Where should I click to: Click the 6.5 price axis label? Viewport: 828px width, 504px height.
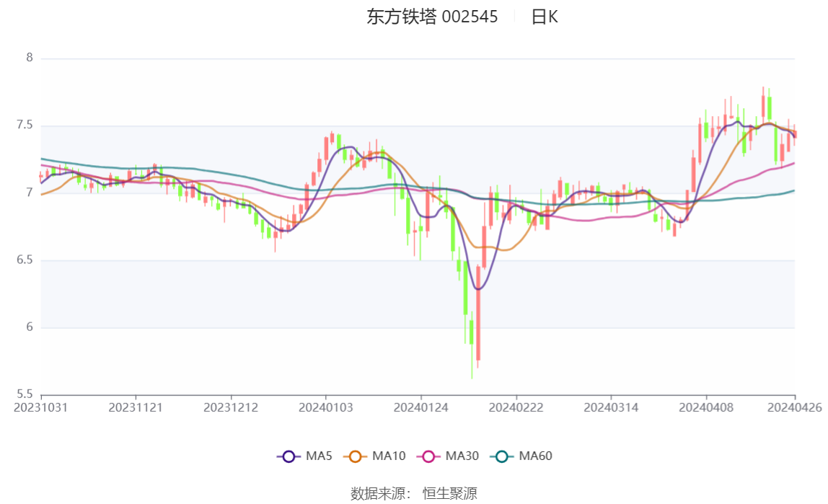(x=25, y=260)
